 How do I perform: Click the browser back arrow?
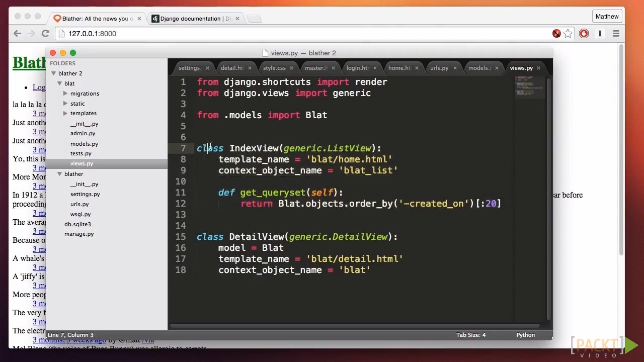tap(18, 33)
